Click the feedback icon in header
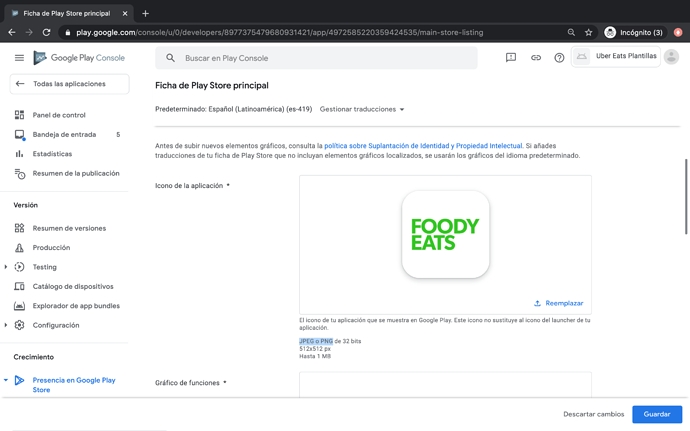 pyautogui.click(x=510, y=58)
